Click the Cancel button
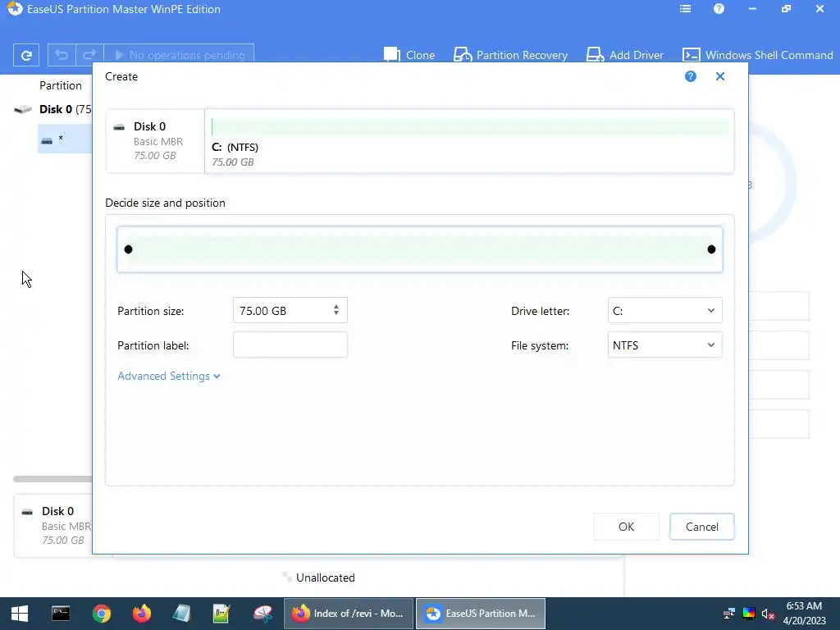The width and height of the screenshot is (840, 630). coord(702,527)
